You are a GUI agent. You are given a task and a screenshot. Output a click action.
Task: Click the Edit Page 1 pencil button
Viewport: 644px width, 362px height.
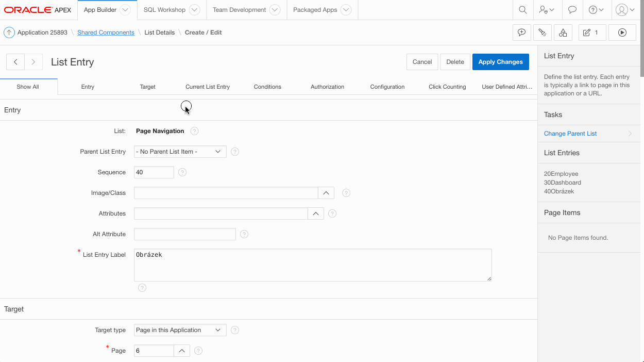point(591,32)
